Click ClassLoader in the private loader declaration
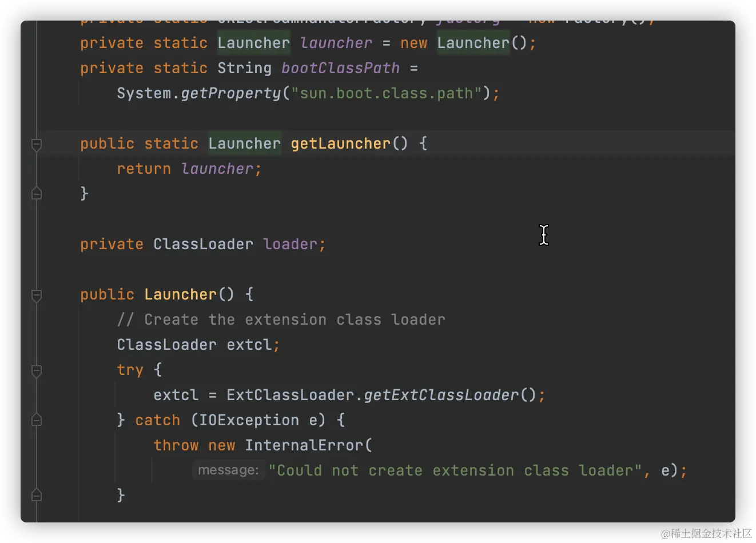The height and width of the screenshot is (543, 756). pyautogui.click(x=203, y=244)
